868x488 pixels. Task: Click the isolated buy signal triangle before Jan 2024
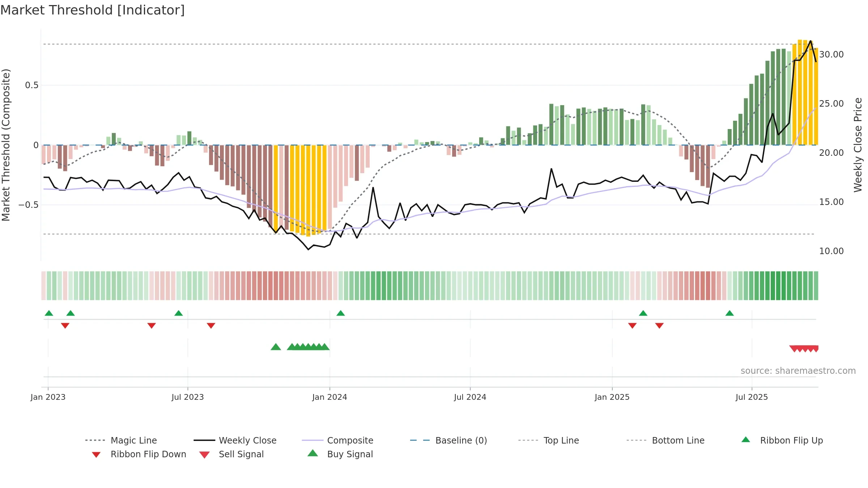(x=276, y=347)
